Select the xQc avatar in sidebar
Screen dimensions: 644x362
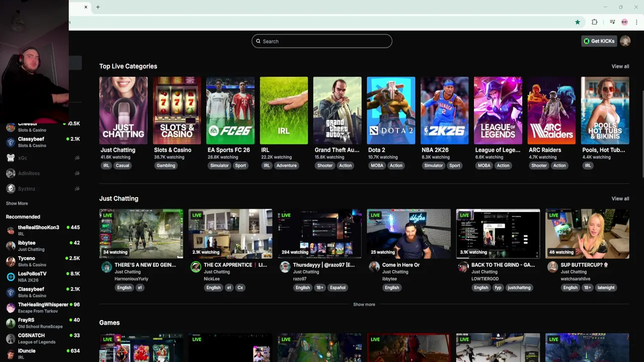pos(11,158)
